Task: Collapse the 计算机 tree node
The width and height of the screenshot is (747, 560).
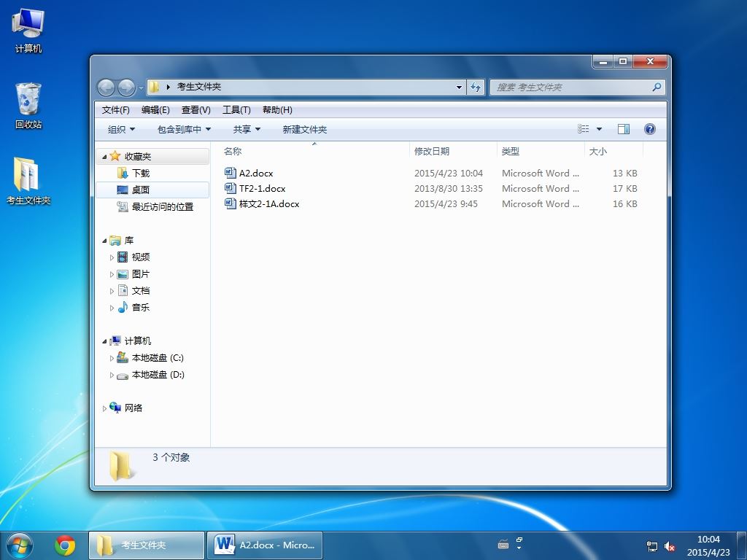Action: tap(104, 341)
